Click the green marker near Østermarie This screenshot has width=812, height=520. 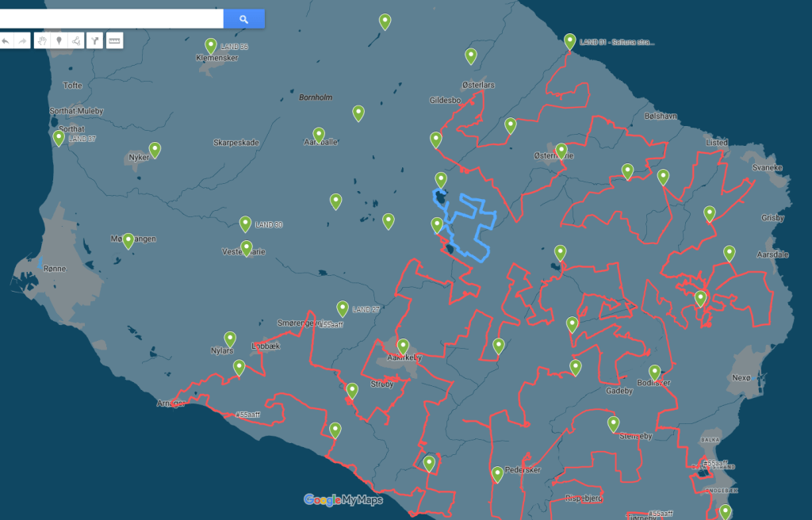(x=561, y=150)
